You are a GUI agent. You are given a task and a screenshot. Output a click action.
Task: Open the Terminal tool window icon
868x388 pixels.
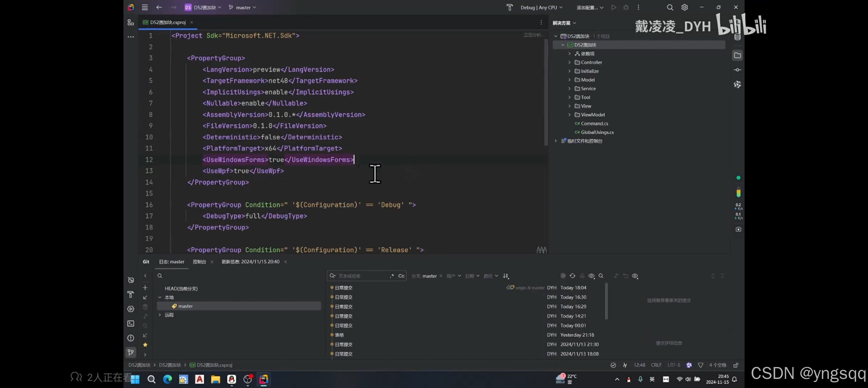coord(131,323)
